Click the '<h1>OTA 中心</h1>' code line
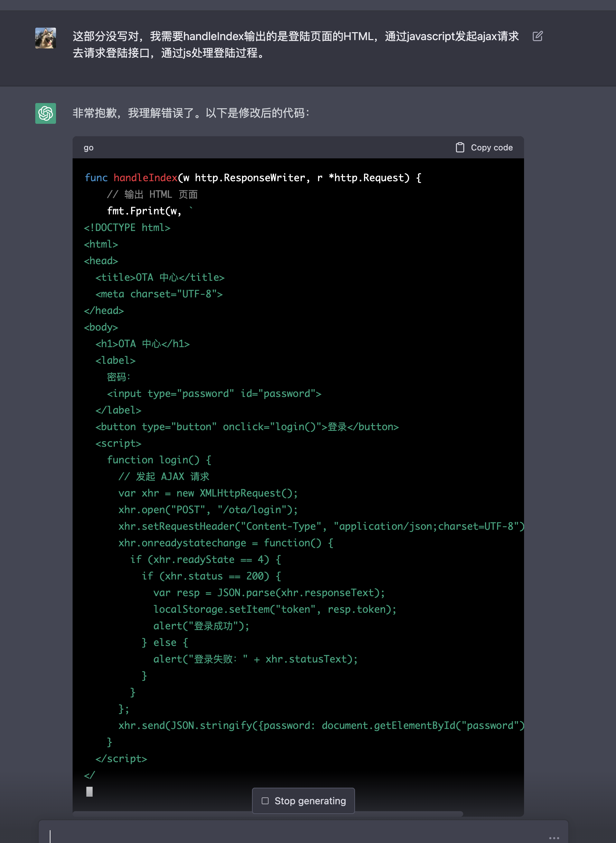 click(142, 344)
